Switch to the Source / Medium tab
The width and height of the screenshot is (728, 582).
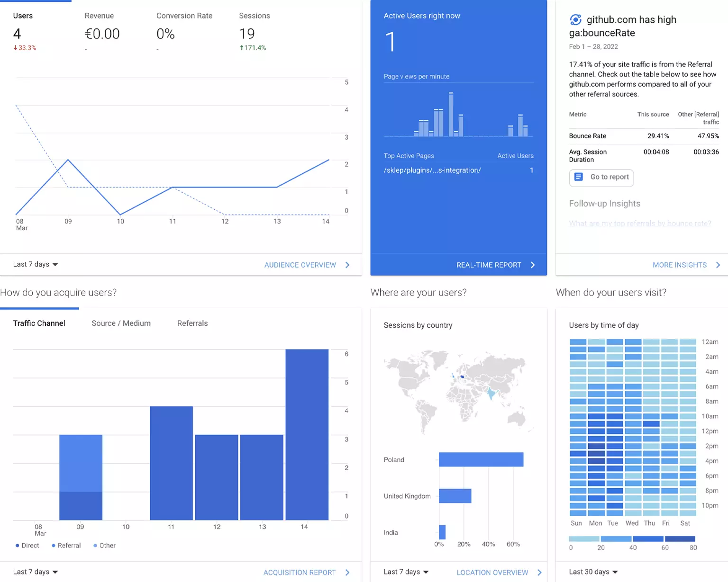[x=121, y=323]
